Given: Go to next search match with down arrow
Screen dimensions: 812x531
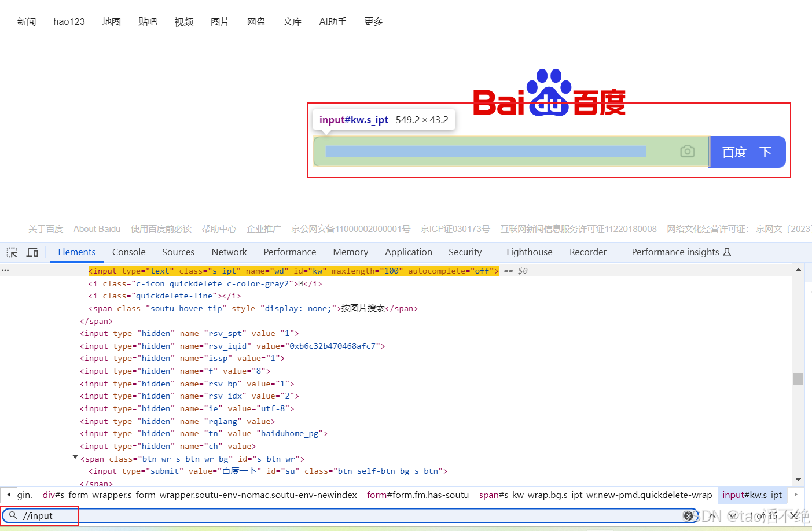Looking at the screenshot, I should 732,515.
